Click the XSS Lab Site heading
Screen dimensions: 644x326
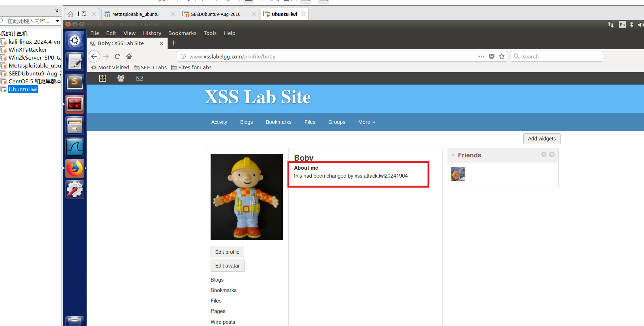point(258,97)
